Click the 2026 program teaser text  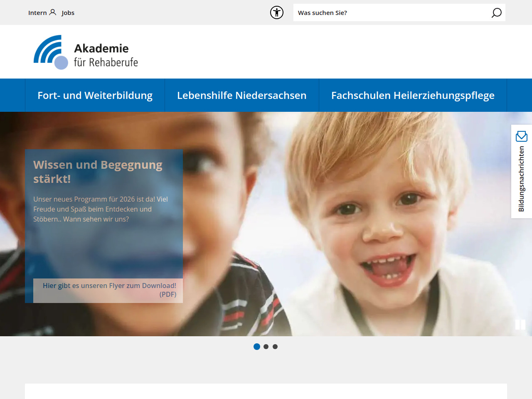pos(101,209)
